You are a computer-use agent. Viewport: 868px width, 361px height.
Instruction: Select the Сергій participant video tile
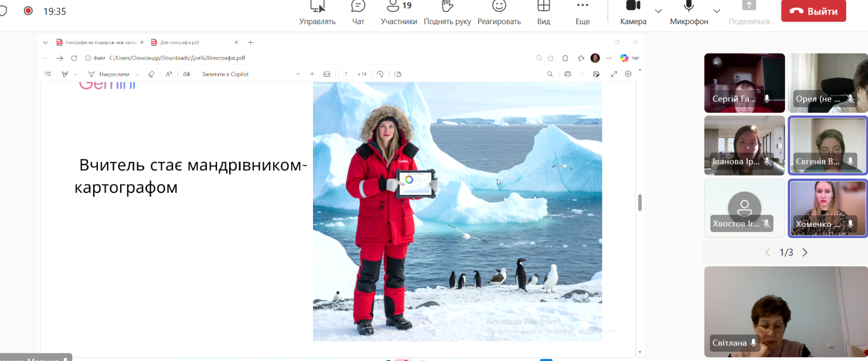(x=744, y=83)
